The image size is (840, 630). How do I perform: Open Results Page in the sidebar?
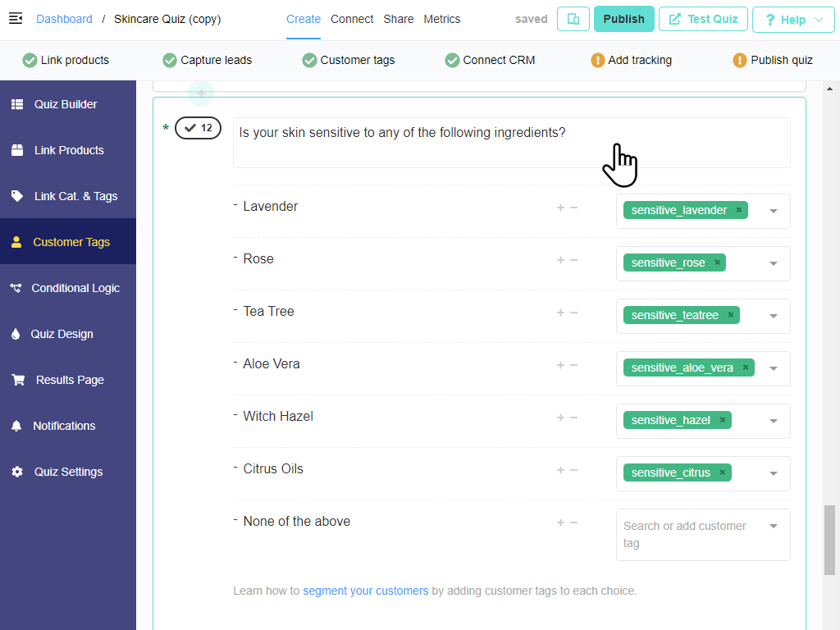pos(68,380)
